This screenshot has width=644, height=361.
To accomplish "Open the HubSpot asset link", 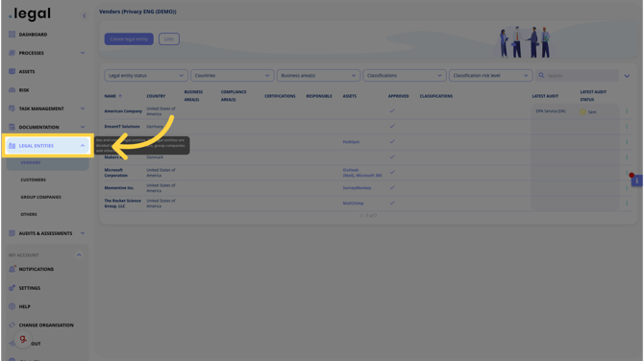I will pyautogui.click(x=351, y=142).
